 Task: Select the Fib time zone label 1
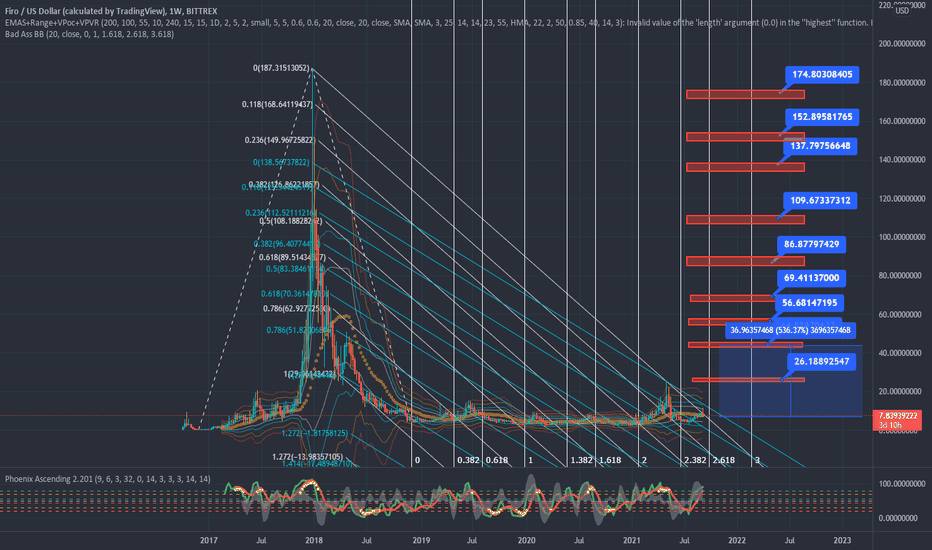coord(530,460)
